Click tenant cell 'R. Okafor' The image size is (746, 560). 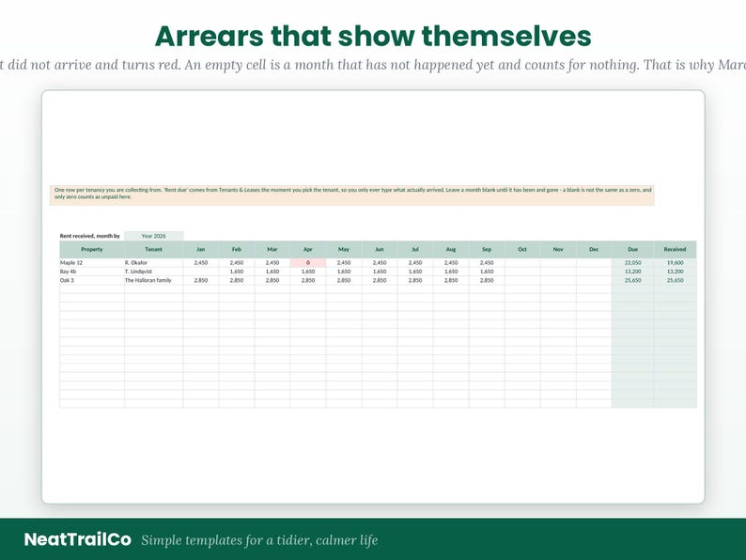click(154, 263)
